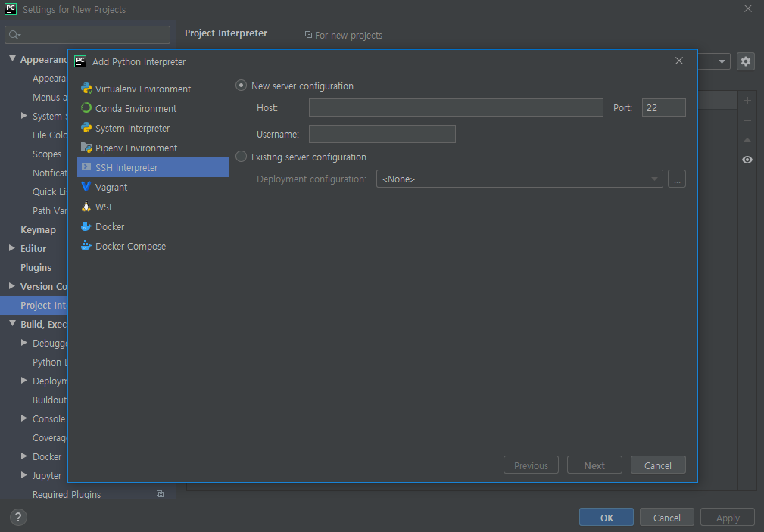Click the Previous button

point(531,465)
